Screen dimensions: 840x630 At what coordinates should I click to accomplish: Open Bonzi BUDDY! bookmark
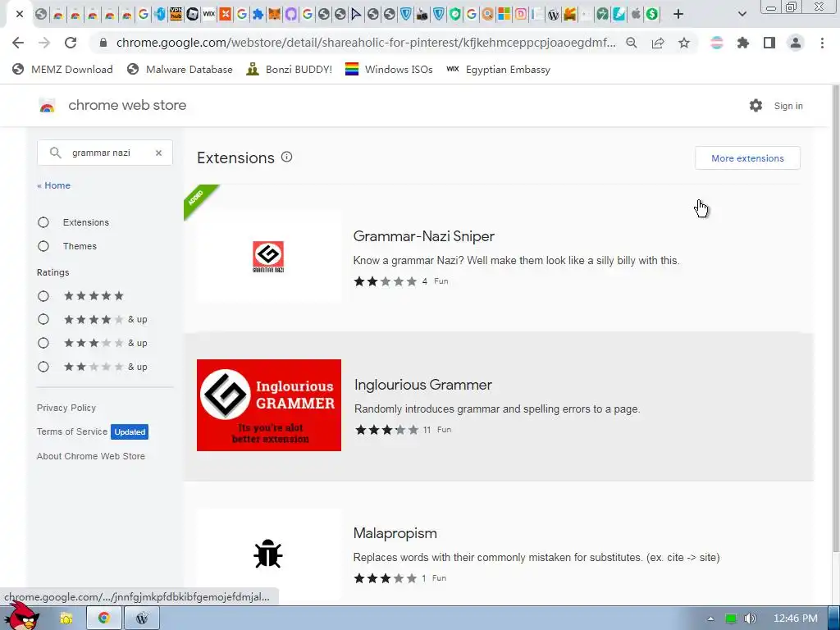tap(290, 69)
